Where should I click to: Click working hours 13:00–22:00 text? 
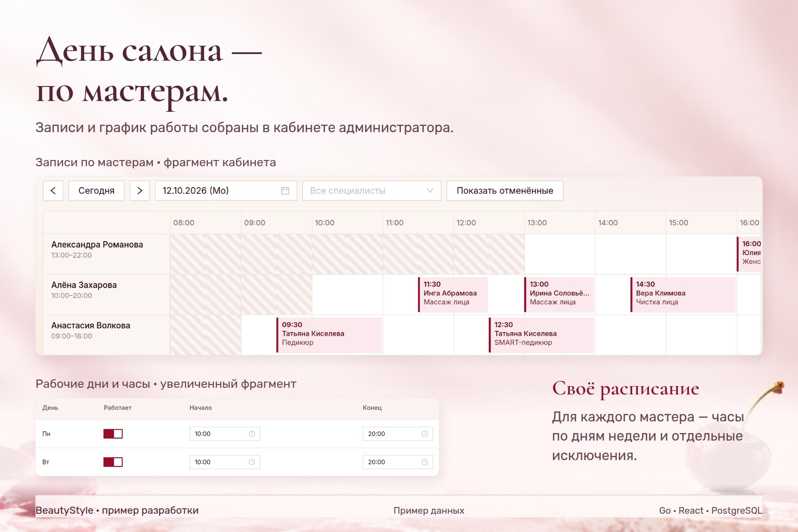[x=71, y=255]
